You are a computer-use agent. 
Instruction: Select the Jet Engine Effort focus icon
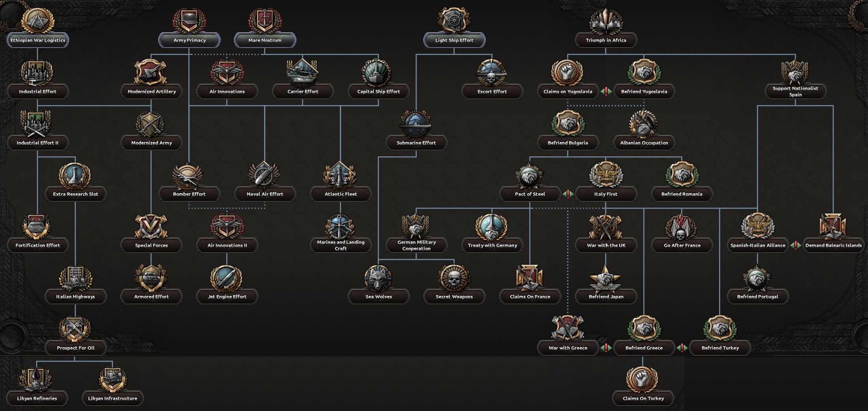(227, 278)
